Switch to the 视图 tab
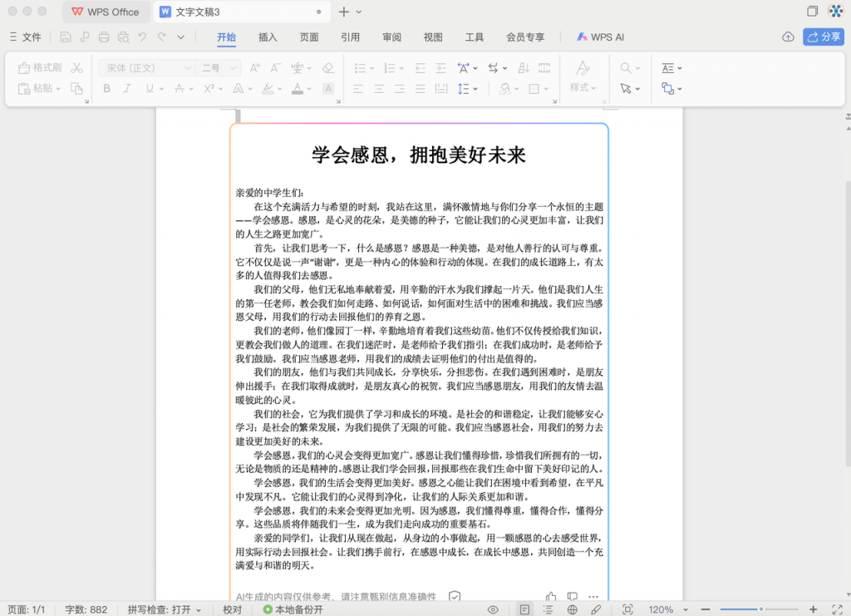 click(x=432, y=37)
